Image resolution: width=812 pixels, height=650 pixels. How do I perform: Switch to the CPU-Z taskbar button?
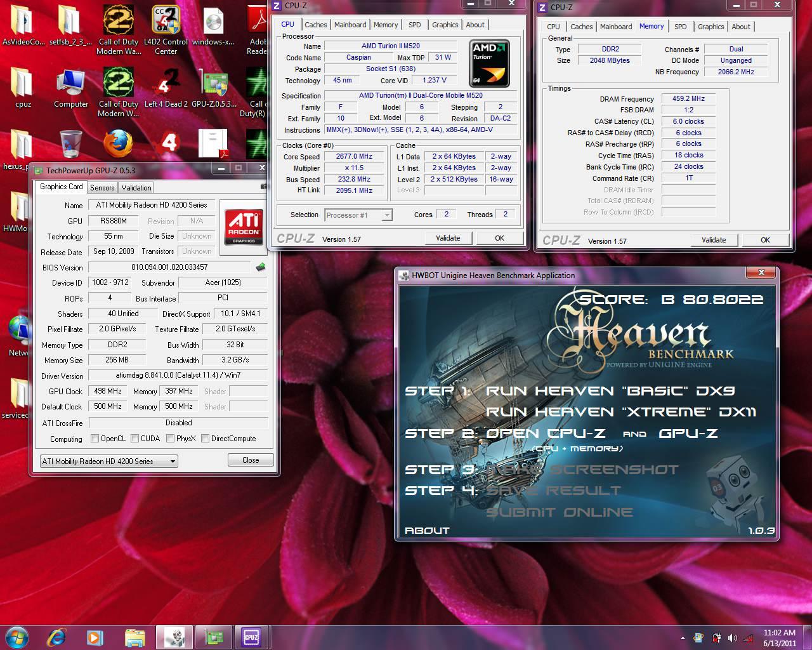[252, 637]
